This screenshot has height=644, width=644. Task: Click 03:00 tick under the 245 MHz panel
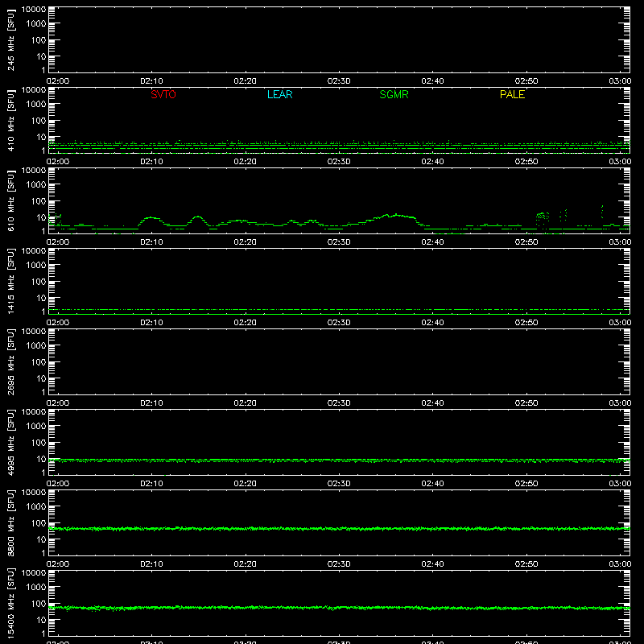pyautogui.click(x=620, y=81)
